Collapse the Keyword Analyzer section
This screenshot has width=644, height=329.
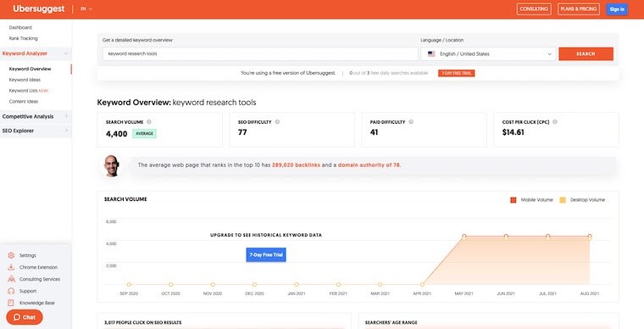(36, 53)
